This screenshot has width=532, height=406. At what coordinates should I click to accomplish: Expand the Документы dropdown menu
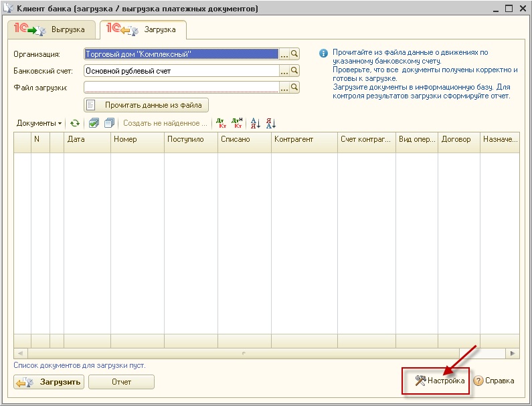pos(39,123)
